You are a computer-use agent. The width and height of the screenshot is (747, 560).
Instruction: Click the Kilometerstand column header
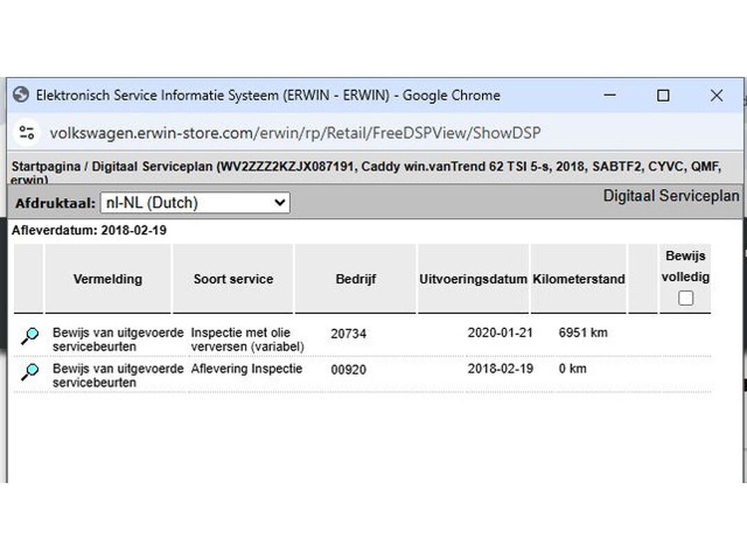[x=578, y=279]
